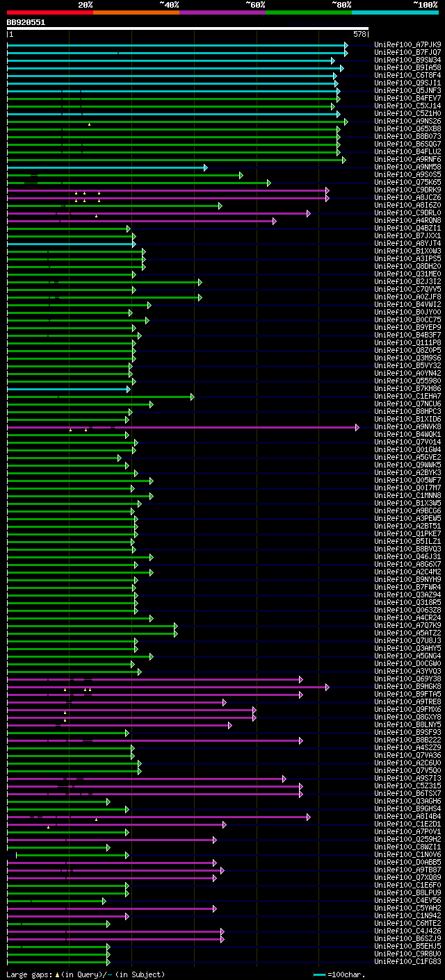Select the UniRef100_A3IPS5 label
The width and height of the screenshot is (445, 980).
[407, 259]
